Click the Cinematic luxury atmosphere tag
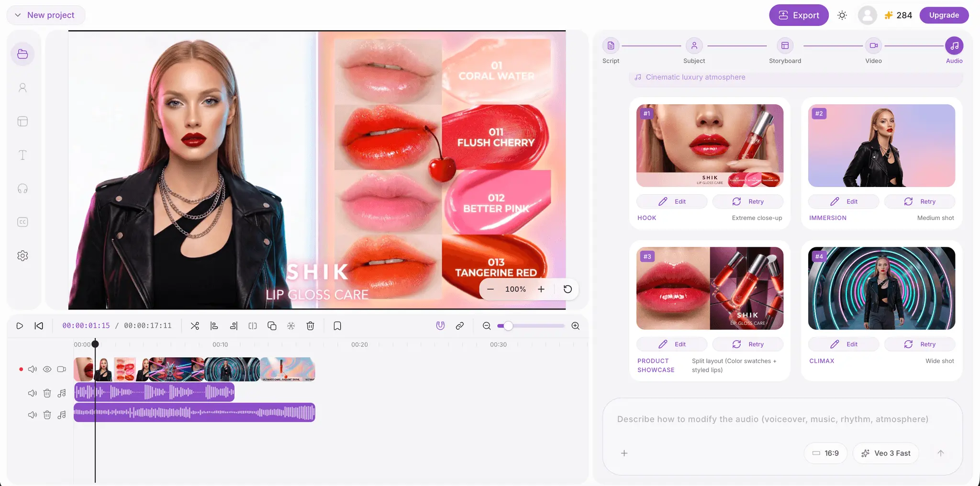980x486 pixels. pyautogui.click(x=795, y=77)
